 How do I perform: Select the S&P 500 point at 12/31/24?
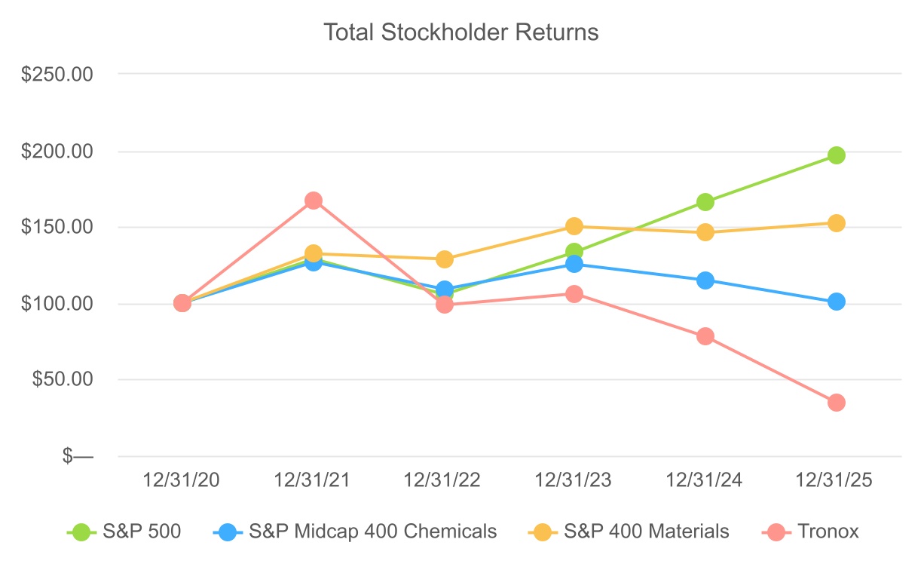coord(705,202)
